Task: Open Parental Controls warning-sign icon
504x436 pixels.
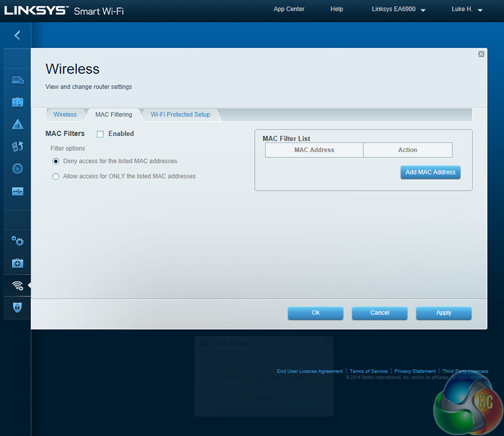Action: point(18,124)
